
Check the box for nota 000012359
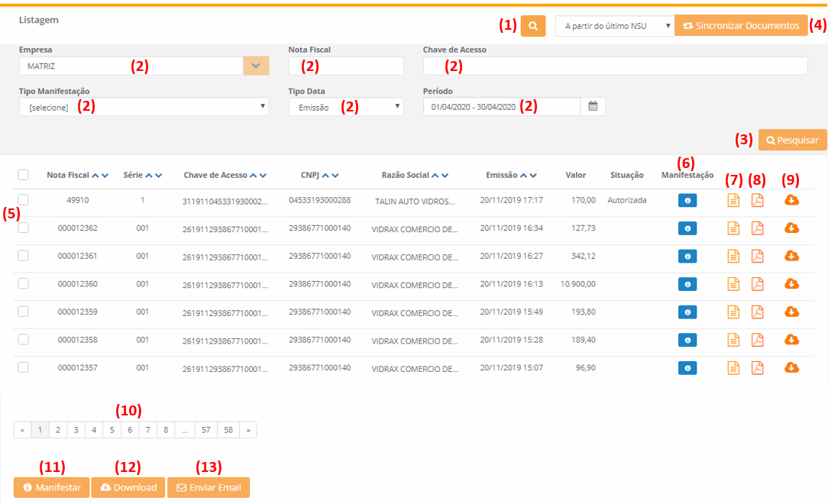23,312
